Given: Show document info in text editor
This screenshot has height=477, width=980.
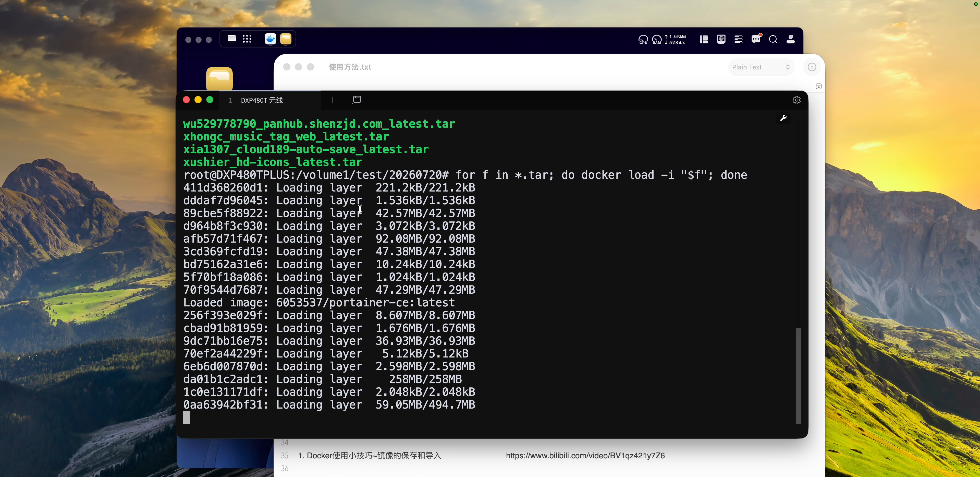Looking at the screenshot, I should [812, 67].
